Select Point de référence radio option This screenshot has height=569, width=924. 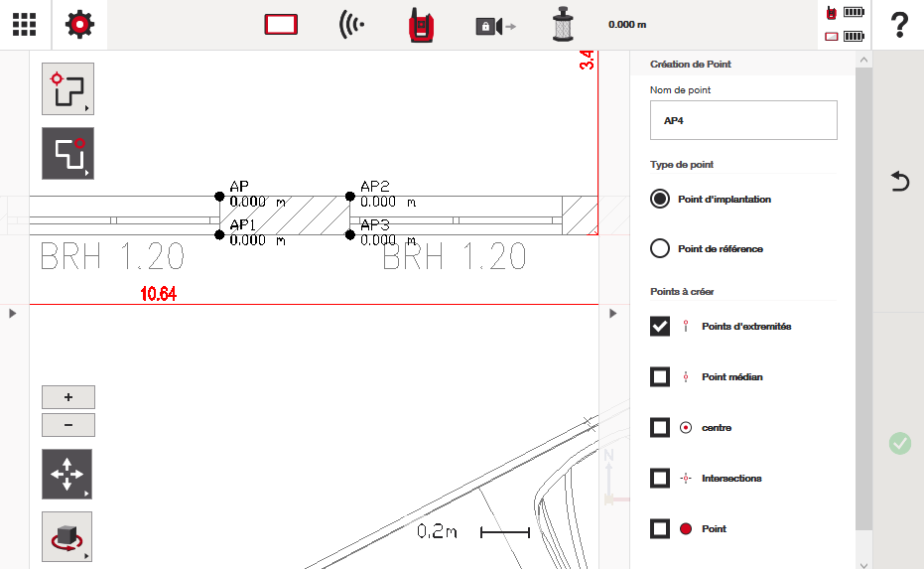click(x=660, y=248)
